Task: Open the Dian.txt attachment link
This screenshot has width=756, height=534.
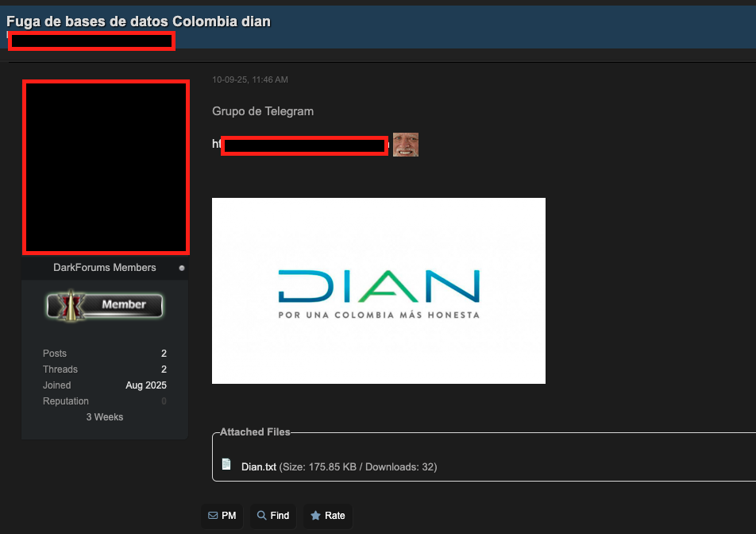Action: click(258, 466)
